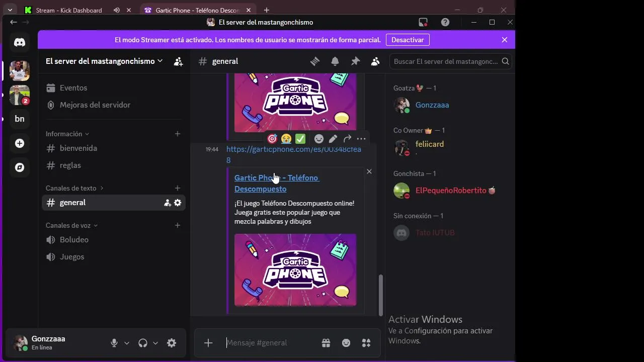Viewport: 644px width, 362px height.
Task: Open the Explore servers compass icon
Action: pos(20,167)
